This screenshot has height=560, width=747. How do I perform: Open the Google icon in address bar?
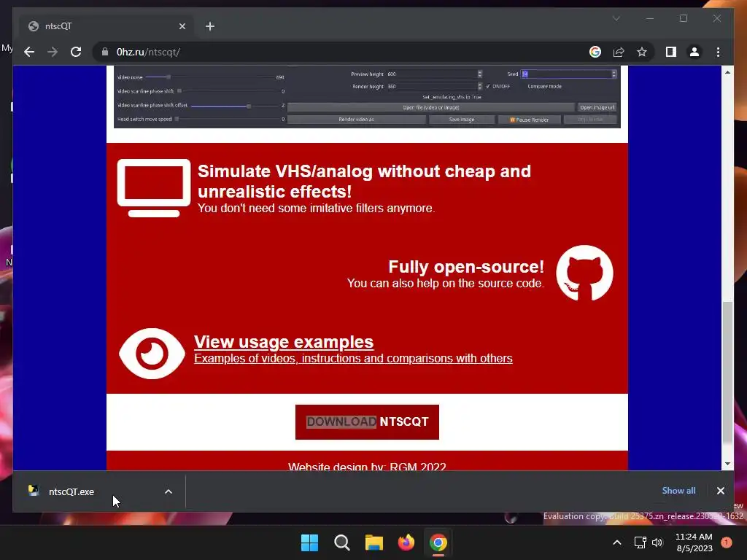point(595,52)
